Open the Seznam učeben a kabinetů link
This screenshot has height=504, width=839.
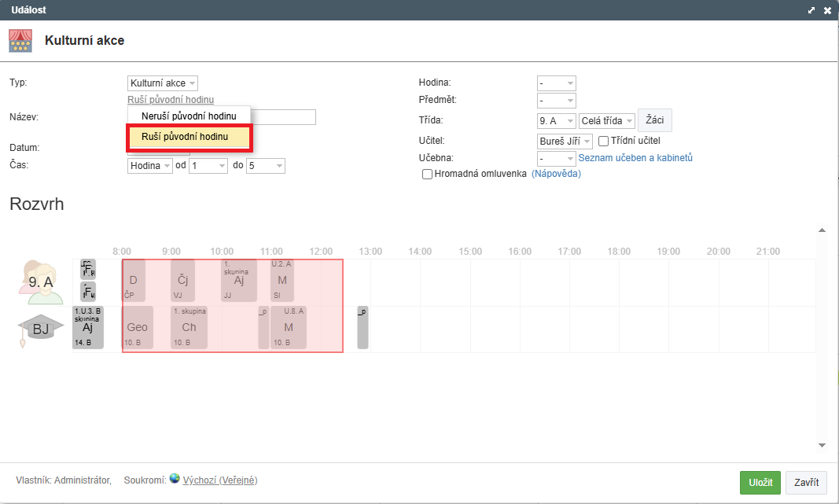pyautogui.click(x=635, y=158)
